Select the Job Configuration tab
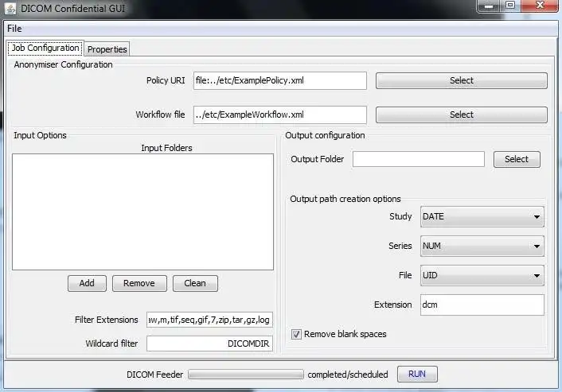This screenshot has width=562, height=392. (x=45, y=48)
